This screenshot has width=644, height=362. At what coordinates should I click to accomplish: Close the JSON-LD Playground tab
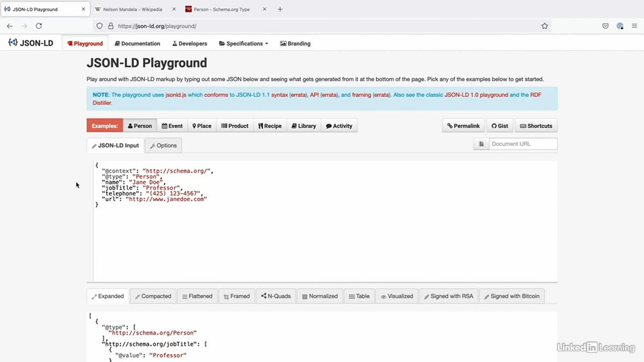[x=84, y=9]
